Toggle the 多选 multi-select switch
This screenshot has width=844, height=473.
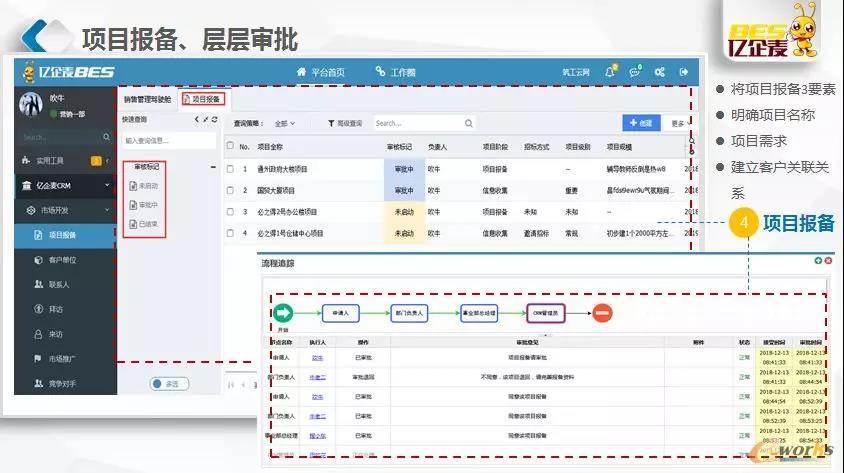tap(169, 384)
